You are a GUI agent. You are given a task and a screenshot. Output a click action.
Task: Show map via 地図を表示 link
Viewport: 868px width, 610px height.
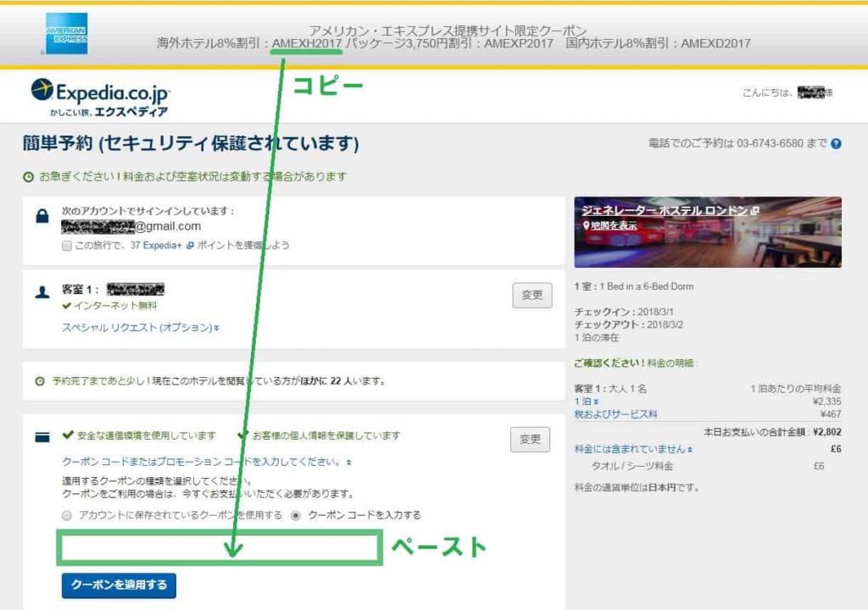614,225
